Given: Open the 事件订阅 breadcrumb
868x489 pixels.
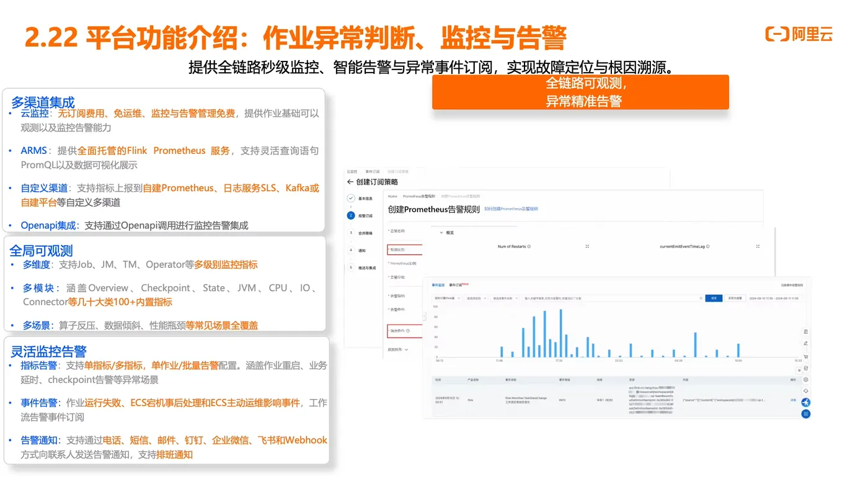Looking at the screenshot, I should 372,171.
